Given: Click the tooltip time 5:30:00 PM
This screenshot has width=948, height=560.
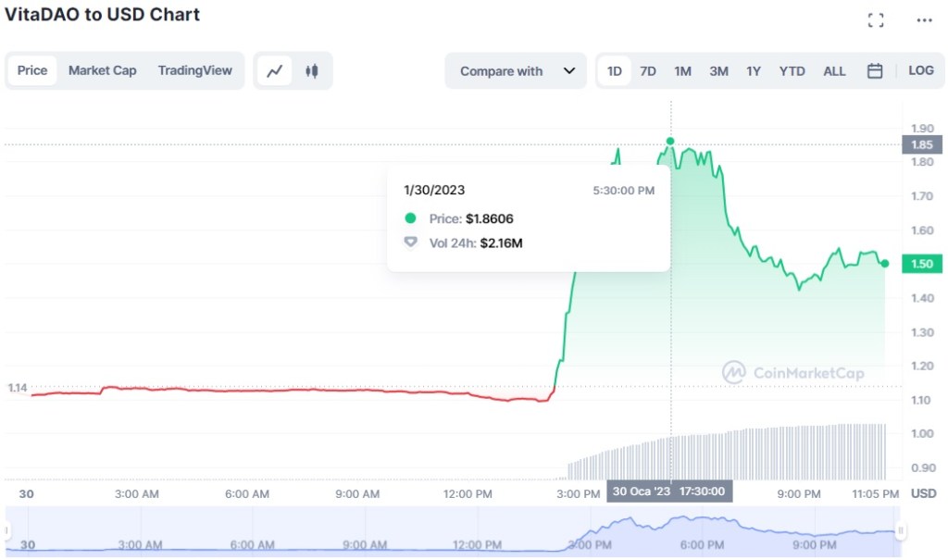Looking at the screenshot, I should (623, 191).
